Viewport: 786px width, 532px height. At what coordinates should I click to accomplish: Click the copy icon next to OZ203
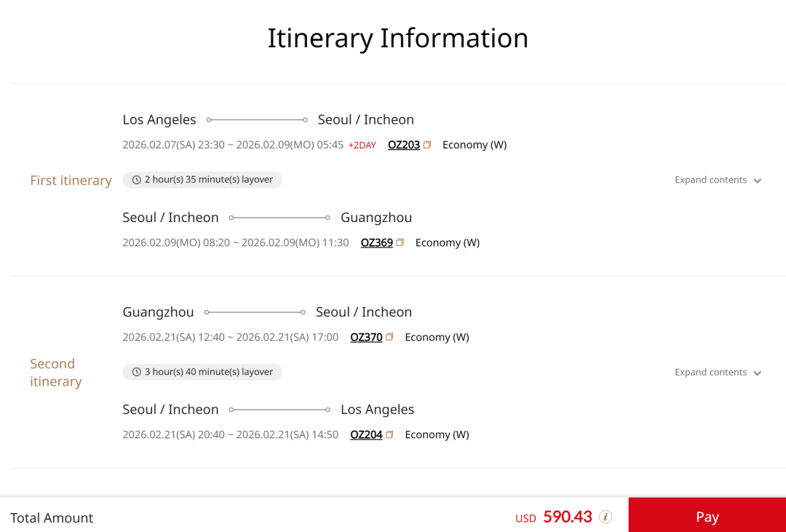(x=427, y=145)
